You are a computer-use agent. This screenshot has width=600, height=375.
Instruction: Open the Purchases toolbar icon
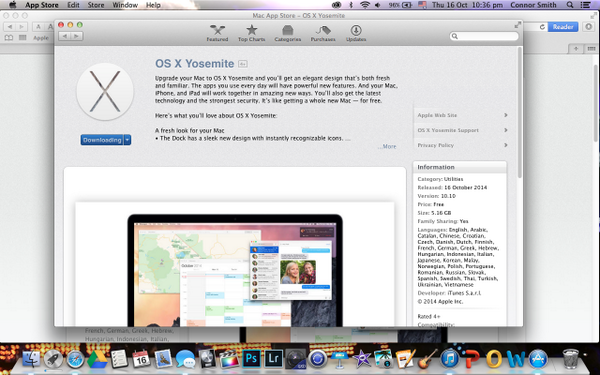point(323,33)
